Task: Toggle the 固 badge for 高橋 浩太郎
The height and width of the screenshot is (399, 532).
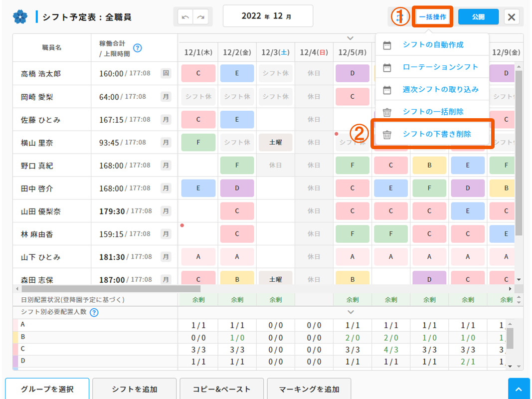Action: pos(166,73)
